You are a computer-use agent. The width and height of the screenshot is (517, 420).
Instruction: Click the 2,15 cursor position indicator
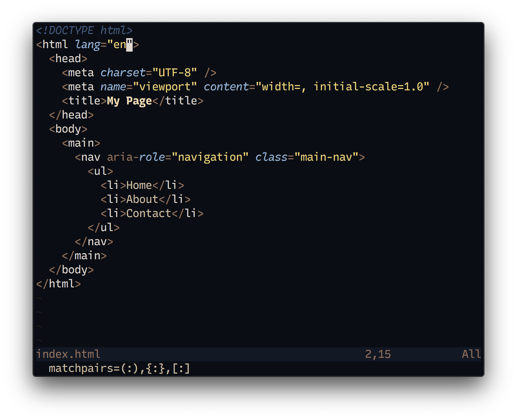tap(378, 354)
